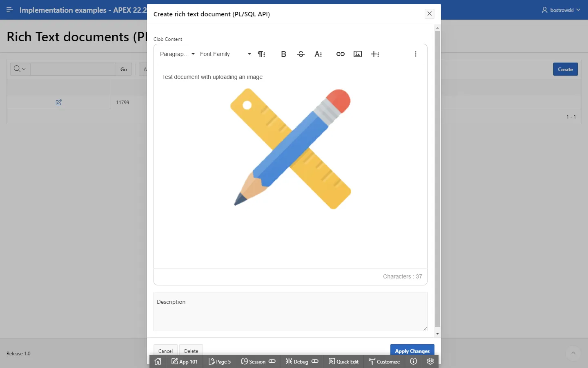Toggle bold formatting in editor toolbar

pyautogui.click(x=283, y=54)
